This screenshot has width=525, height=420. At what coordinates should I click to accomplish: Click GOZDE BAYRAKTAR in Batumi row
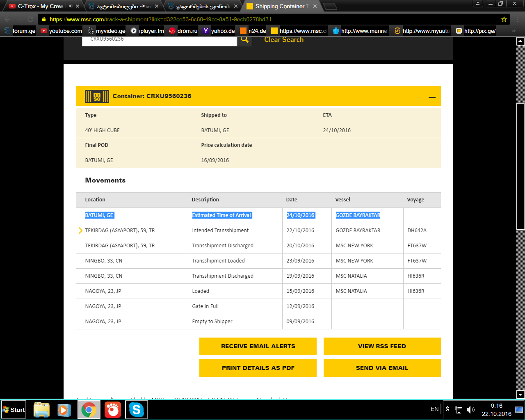[358, 215]
